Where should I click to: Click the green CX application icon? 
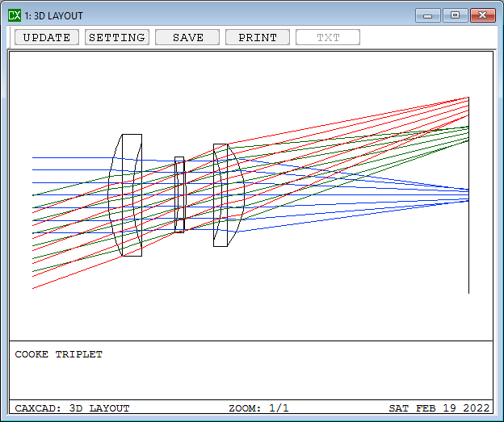tap(15, 15)
